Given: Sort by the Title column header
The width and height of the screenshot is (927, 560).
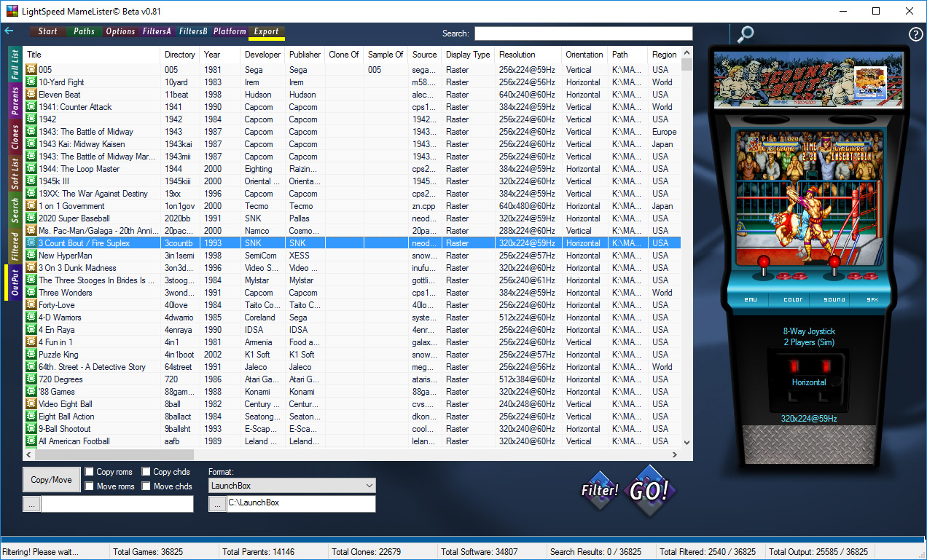Looking at the screenshot, I should point(92,55).
